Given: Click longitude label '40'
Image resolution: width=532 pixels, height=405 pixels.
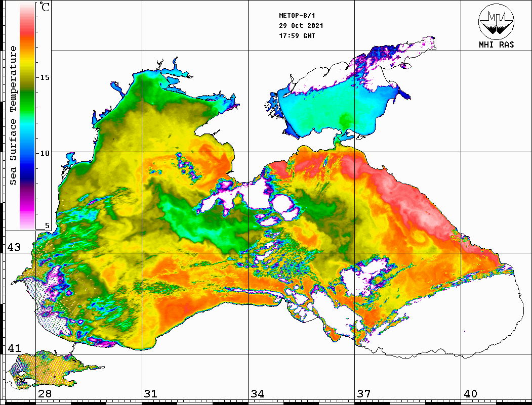Looking at the screenshot, I should click(x=470, y=394).
